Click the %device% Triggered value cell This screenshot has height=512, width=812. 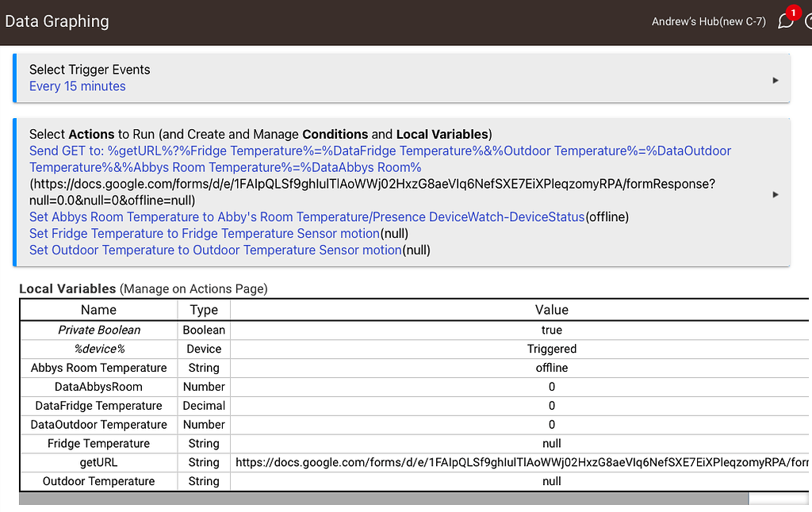[552, 349]
